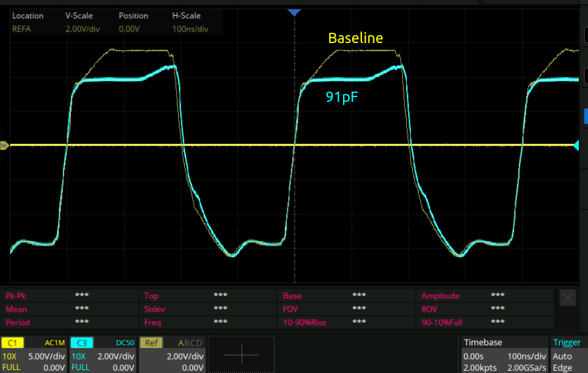Click the Ref label badge
Screen dimensions: 588x373
tap(151, 343)
